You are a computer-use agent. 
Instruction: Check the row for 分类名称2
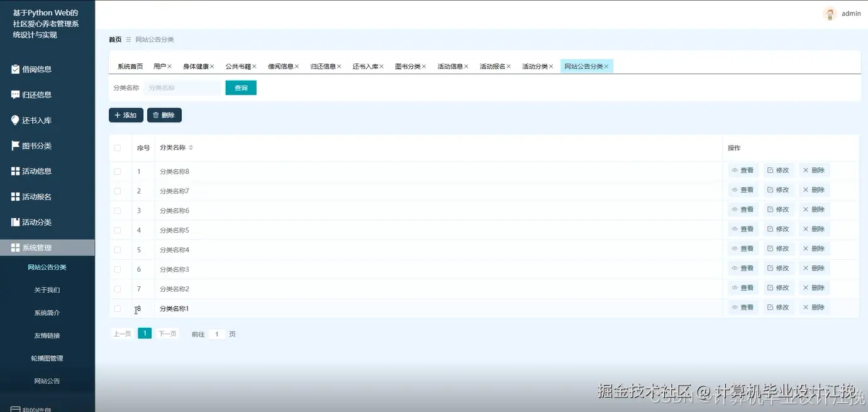click(x=118, y=289)
